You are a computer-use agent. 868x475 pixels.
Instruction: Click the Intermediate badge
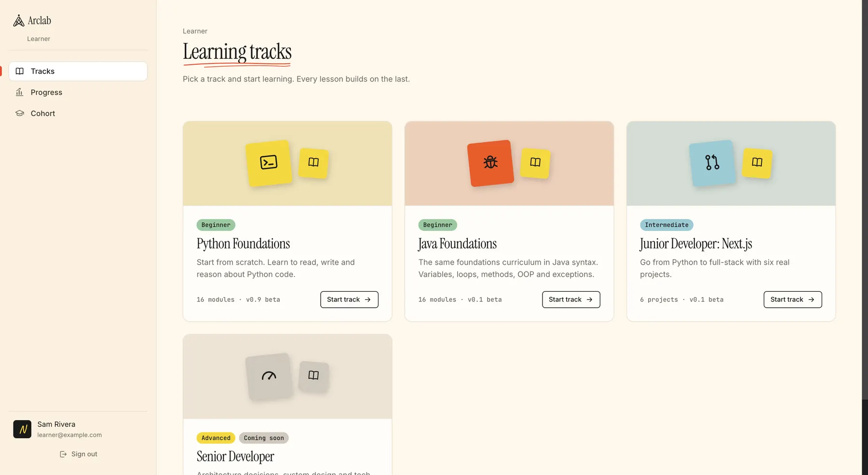click(666, 225)
